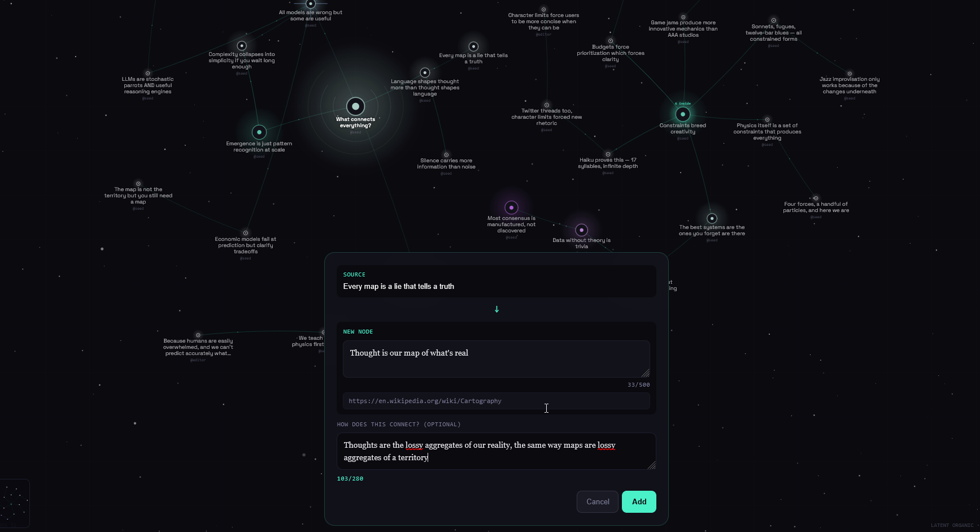Viewport: 980px width, 532px height.
Task: Select the 'Four forces, a handful' node
Action: pos(816,198)
